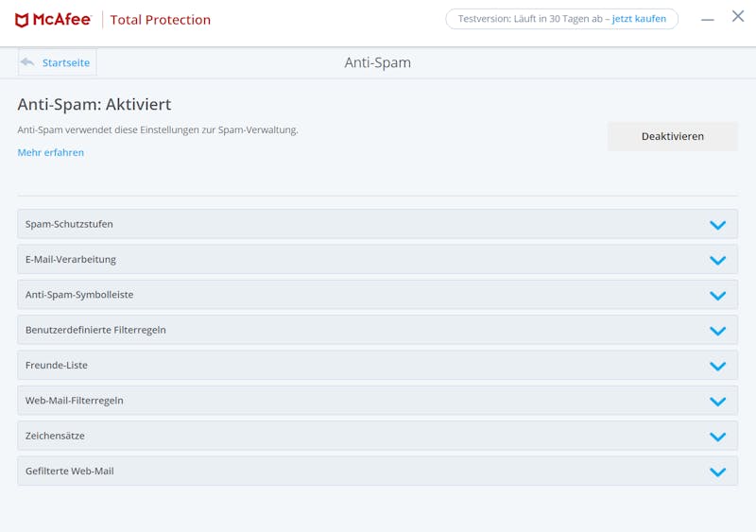Select the 'Anti-Spam-Symbolleiste' section label
The width and height of the screenshot is (756, 532).
(x=79, y=294)
